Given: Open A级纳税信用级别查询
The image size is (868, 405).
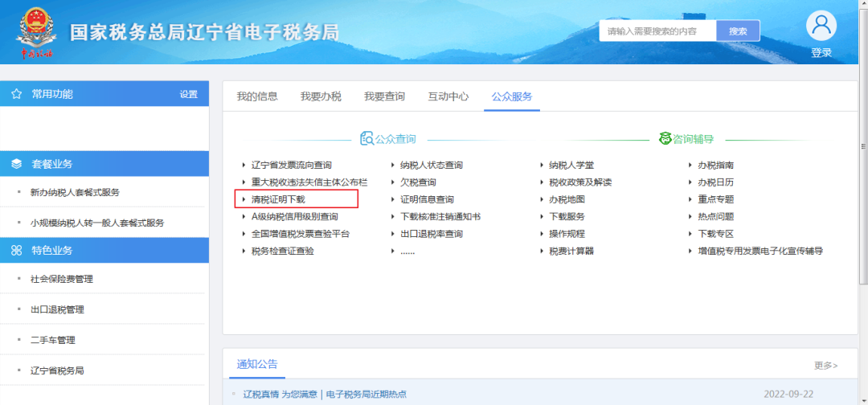Looking at the screenshot, I should pos(294,216).
